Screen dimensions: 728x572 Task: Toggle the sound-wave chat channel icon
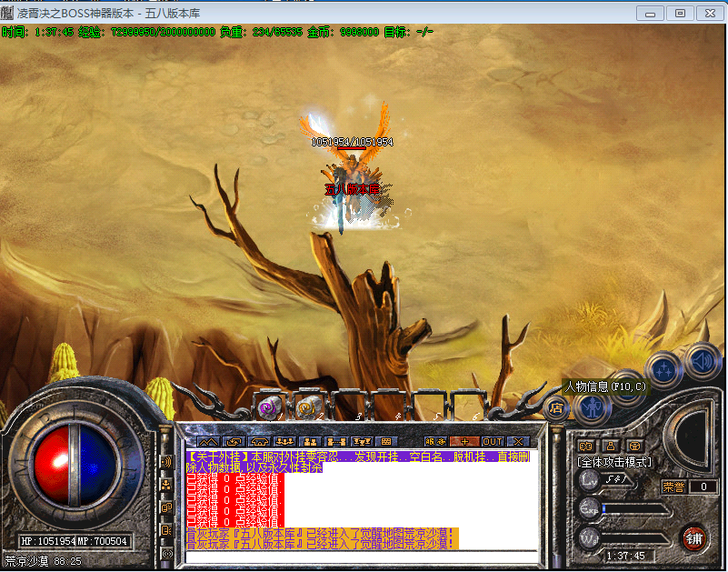point(166,462)
